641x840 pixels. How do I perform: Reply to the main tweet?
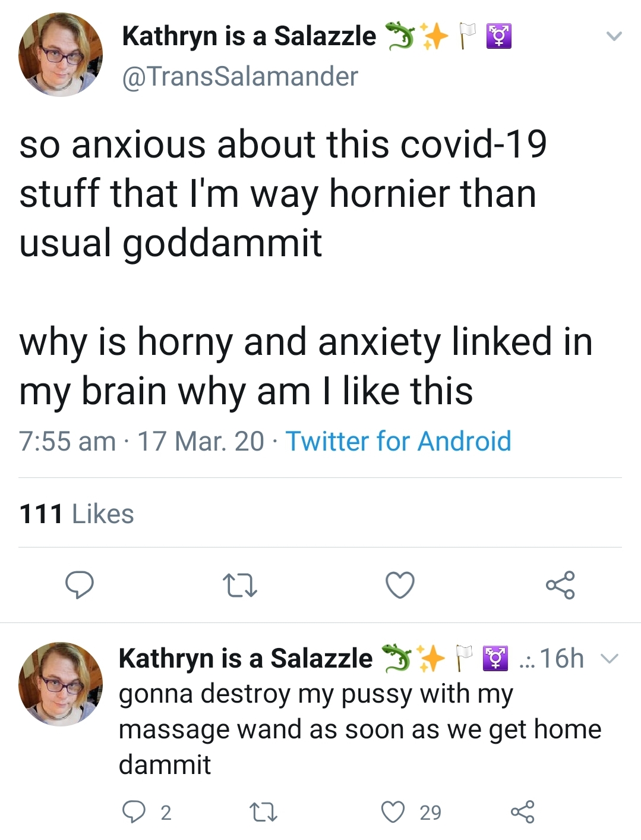[79, 585]
